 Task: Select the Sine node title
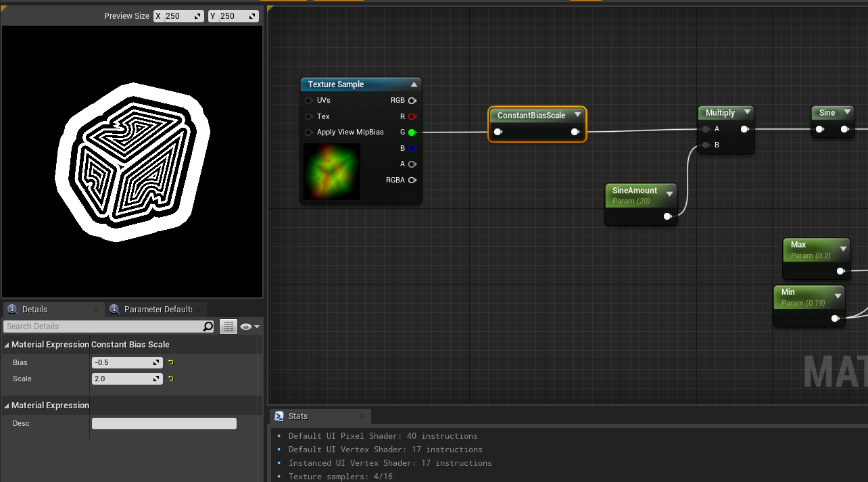pyautogui.click(x=827, y=113)
